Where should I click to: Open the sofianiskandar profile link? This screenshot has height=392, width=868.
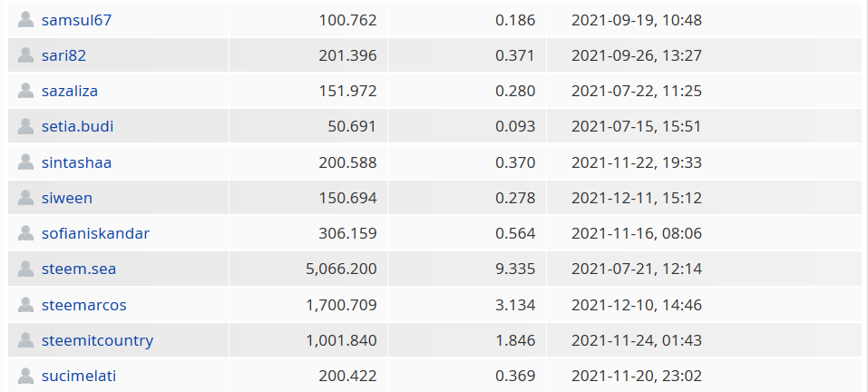[x=95, y=233]
